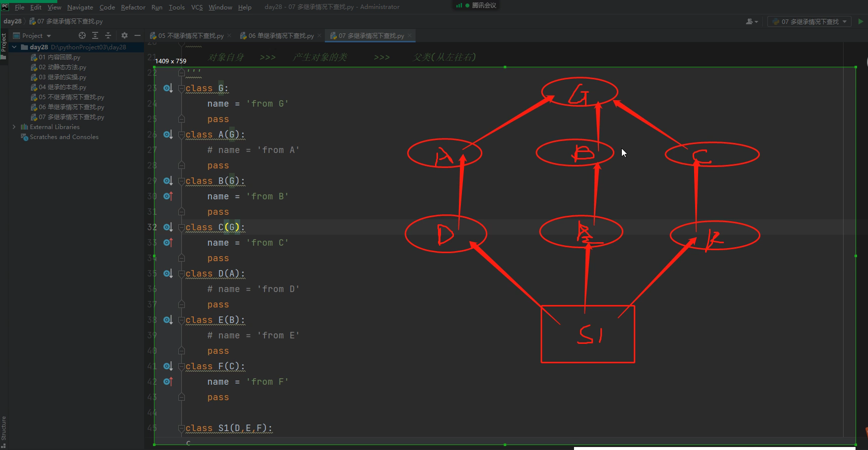Hide the Project panel with minimize icon
The image size is (868, 450).
[138, 35]
